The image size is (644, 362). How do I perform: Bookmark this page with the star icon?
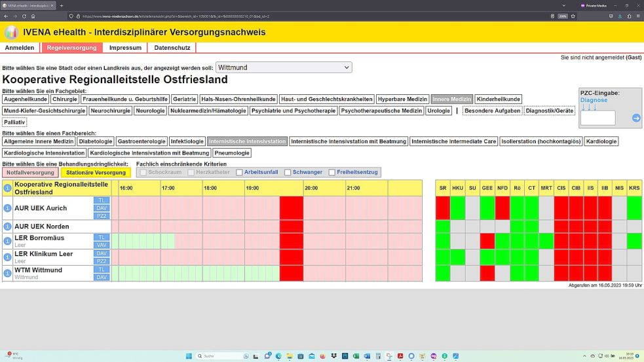click(x=572, y=16)
